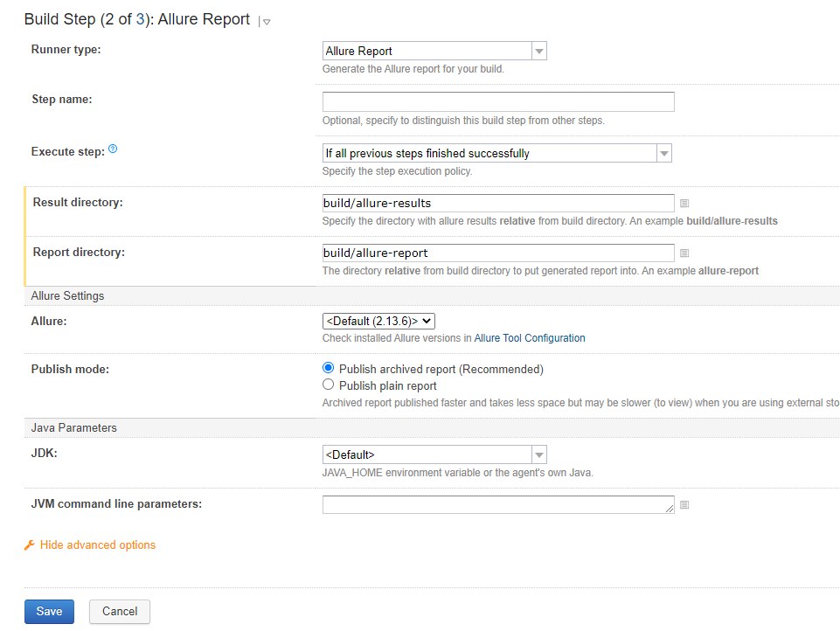Open the JDK selection dropdown
Image resolution: width=840 pixels, height=631 pixels.
point(434,454)
